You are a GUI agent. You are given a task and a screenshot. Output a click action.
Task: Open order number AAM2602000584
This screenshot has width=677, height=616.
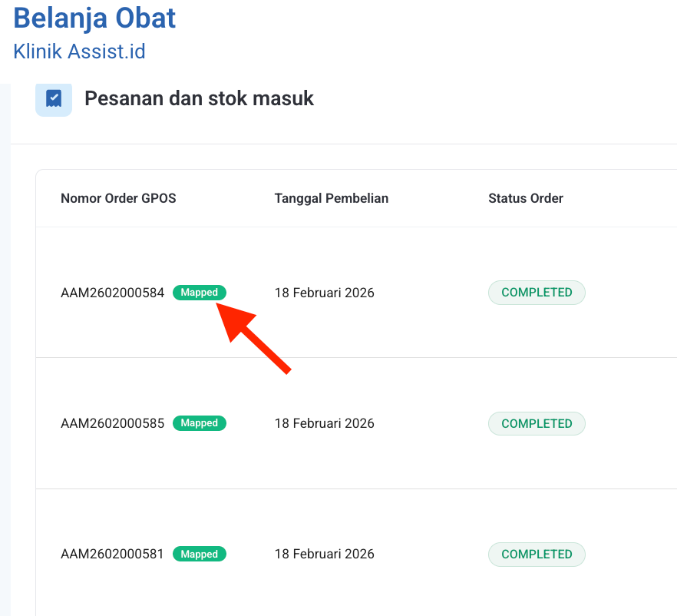tap(112, 293)
